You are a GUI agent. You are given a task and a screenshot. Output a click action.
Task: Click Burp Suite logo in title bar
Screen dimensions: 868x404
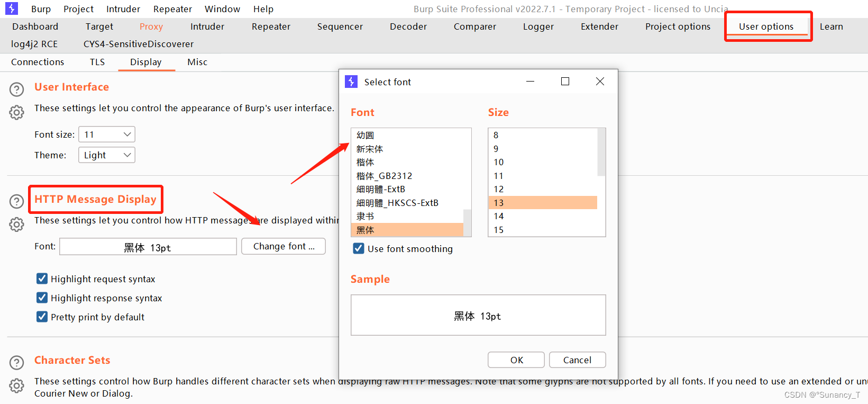click(x=11, y=8)
